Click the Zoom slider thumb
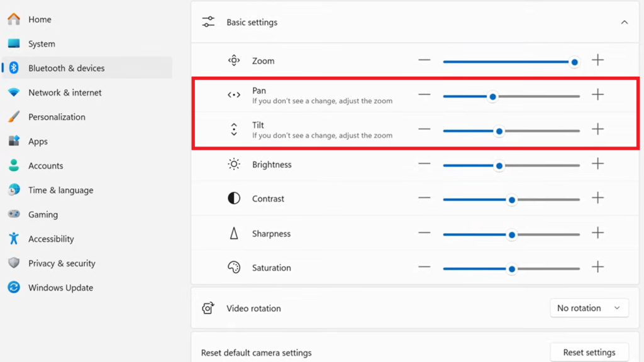Viewport: 644px width, 362px height. 574,62
